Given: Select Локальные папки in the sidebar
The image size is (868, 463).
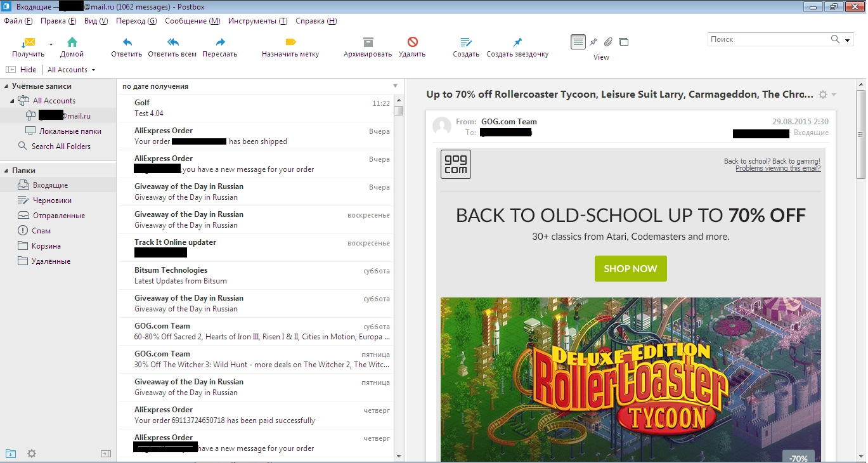Looking at the screenshot, I should pos(63,131).
